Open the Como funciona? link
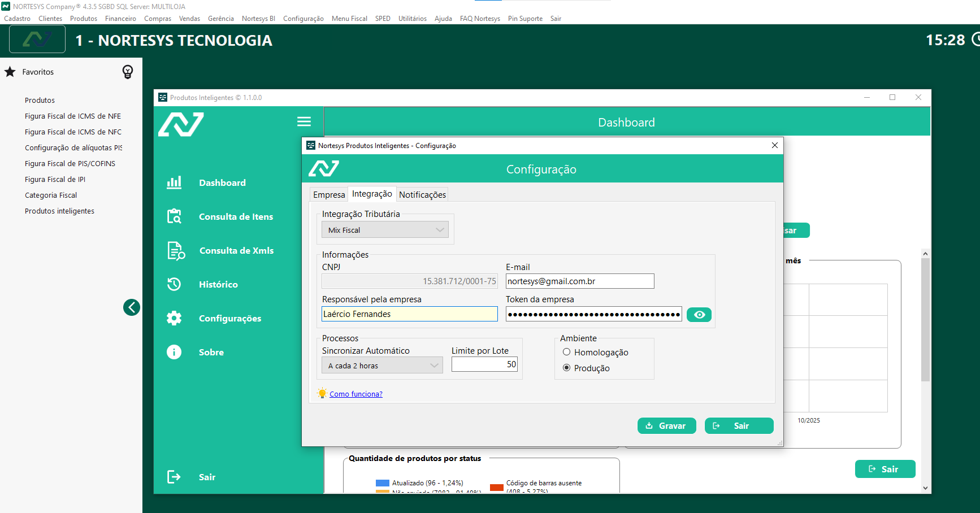This screenshot has height=513, width=980. point(355,394)
